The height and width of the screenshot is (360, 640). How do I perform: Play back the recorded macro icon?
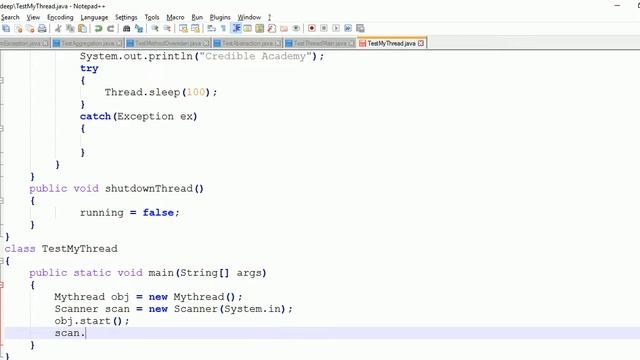(336, 28)
